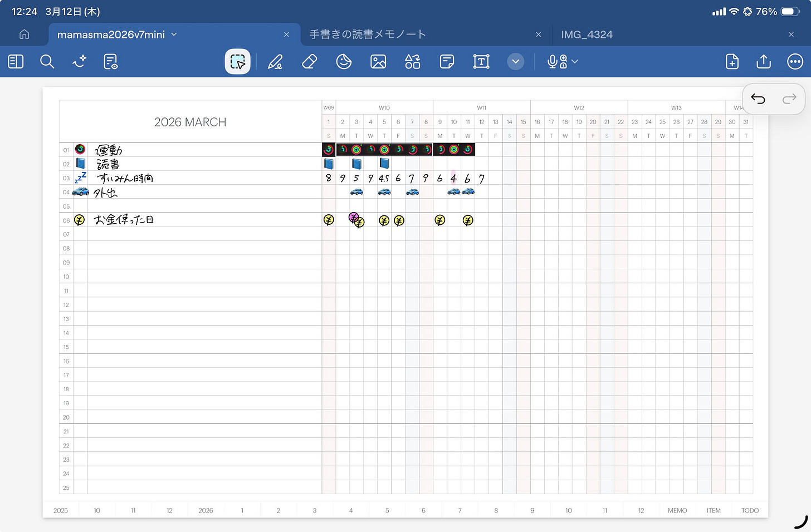Open the ITEM section link
Screen dimensions: 811x532
tap(714, 510)
